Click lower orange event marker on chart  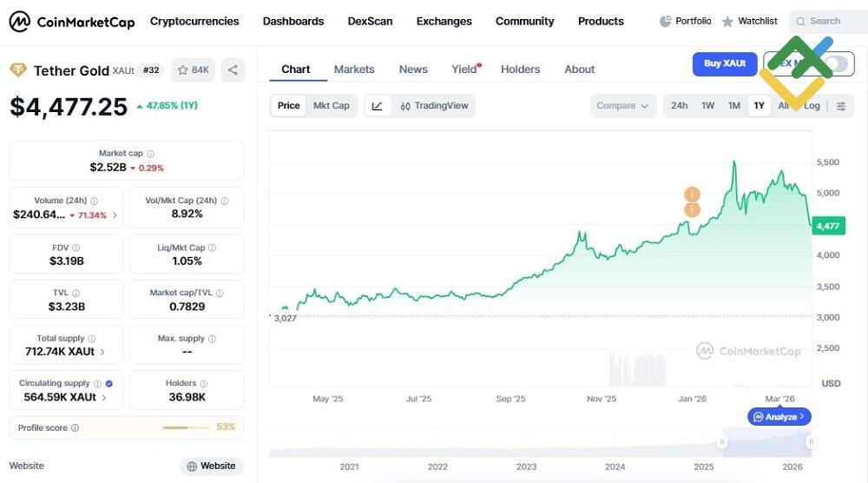[692, 209]
